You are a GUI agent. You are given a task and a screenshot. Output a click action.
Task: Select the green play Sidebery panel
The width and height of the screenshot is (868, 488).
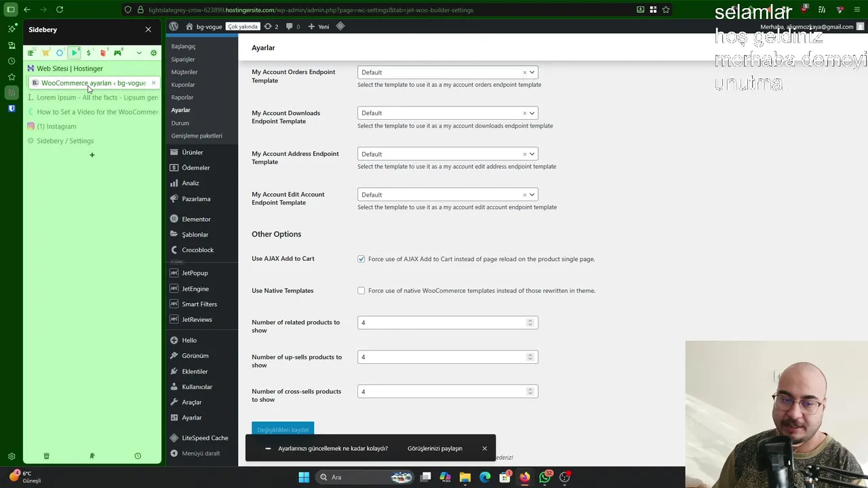(74, 53)
